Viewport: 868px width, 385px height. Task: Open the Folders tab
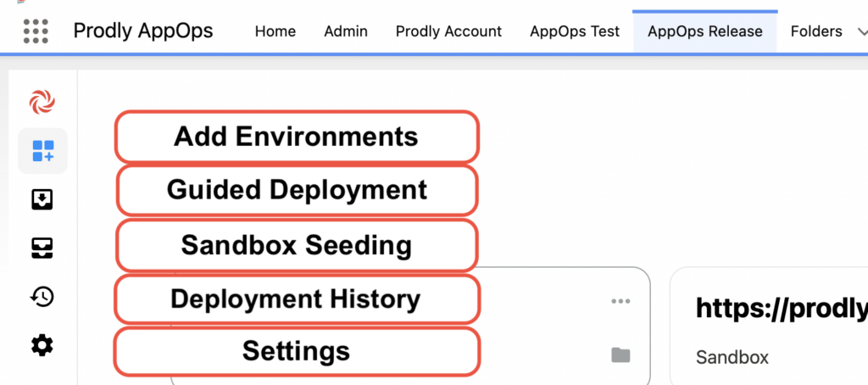816,31
